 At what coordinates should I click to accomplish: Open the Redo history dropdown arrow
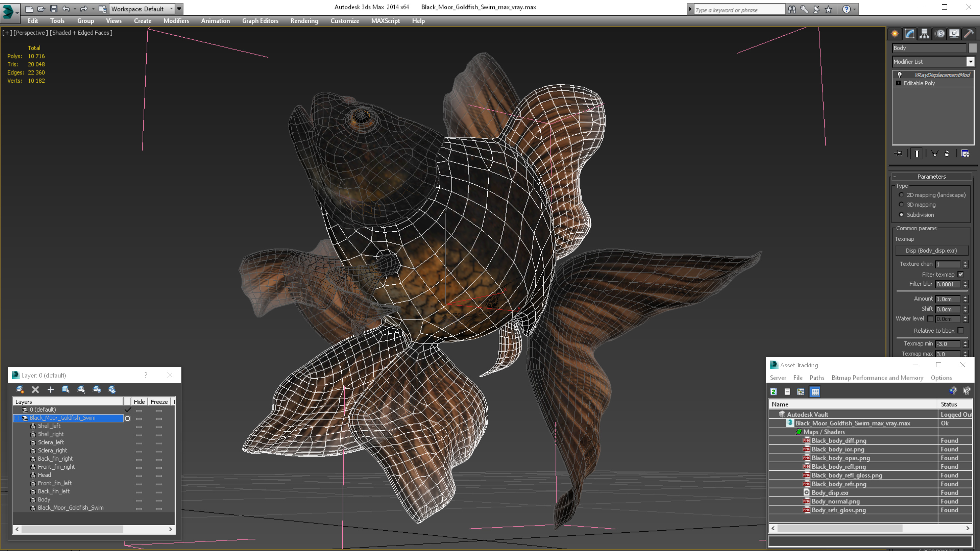[x=93, y=9]
